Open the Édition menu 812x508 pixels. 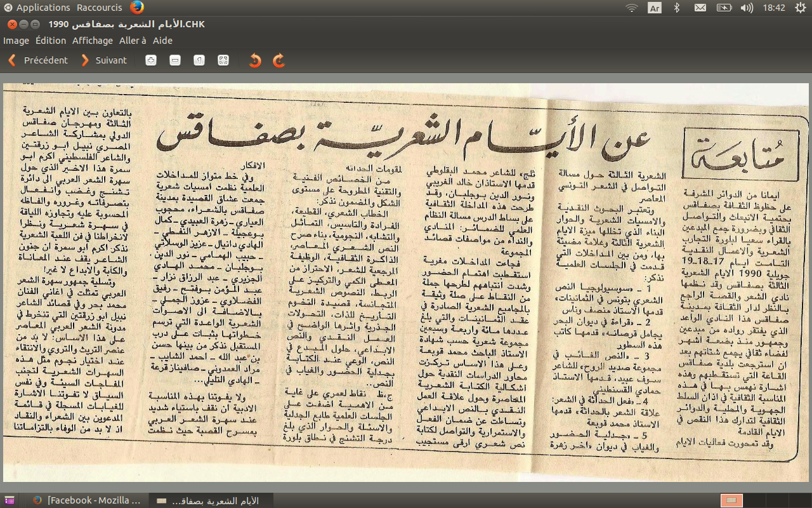tap(51, 41)
